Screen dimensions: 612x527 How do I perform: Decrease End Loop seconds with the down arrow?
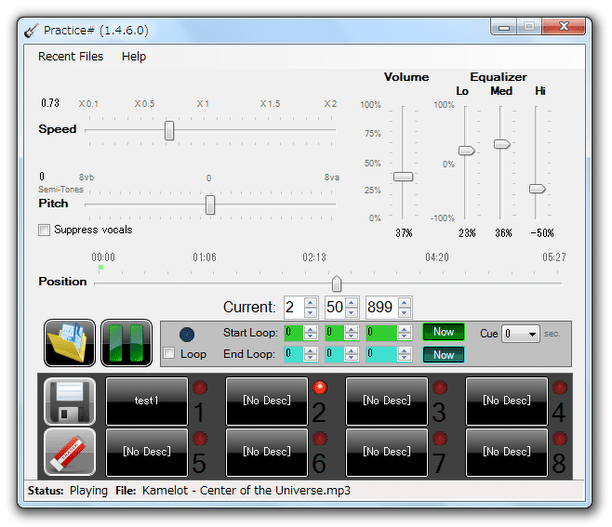(x=351, y=358)
